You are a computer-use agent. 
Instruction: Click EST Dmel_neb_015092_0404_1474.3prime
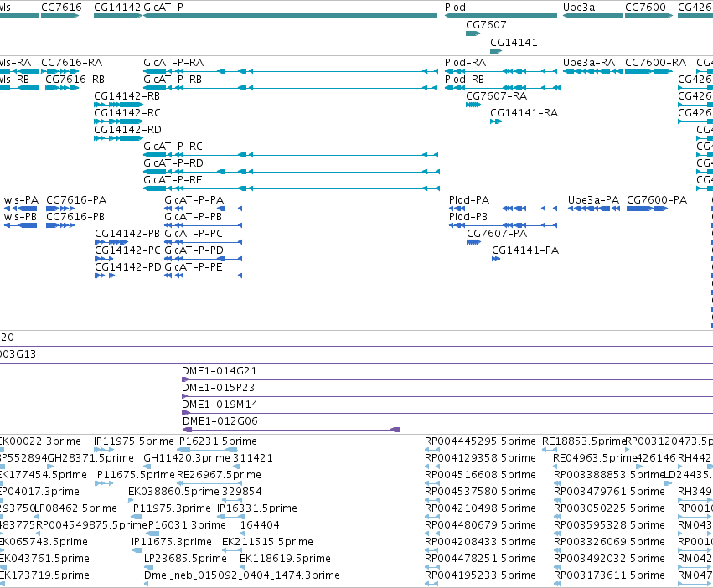click(242, 575)
